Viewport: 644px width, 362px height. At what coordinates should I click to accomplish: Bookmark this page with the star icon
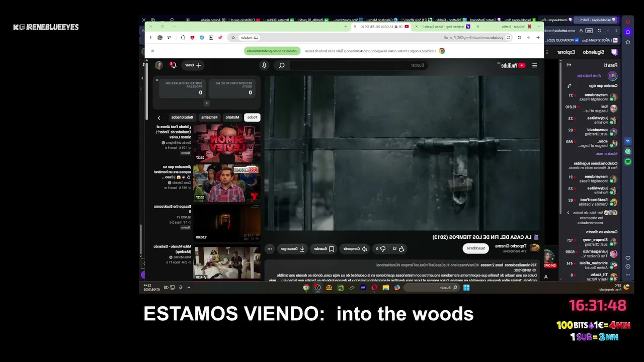[233, 38]
